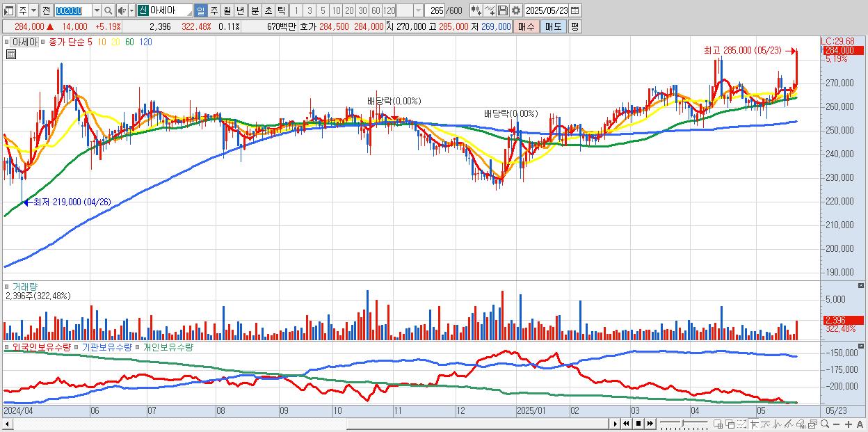This screenshot has width=868, height=432.
Task: Switch to 초 second period
Action: (x=268, y=10)
